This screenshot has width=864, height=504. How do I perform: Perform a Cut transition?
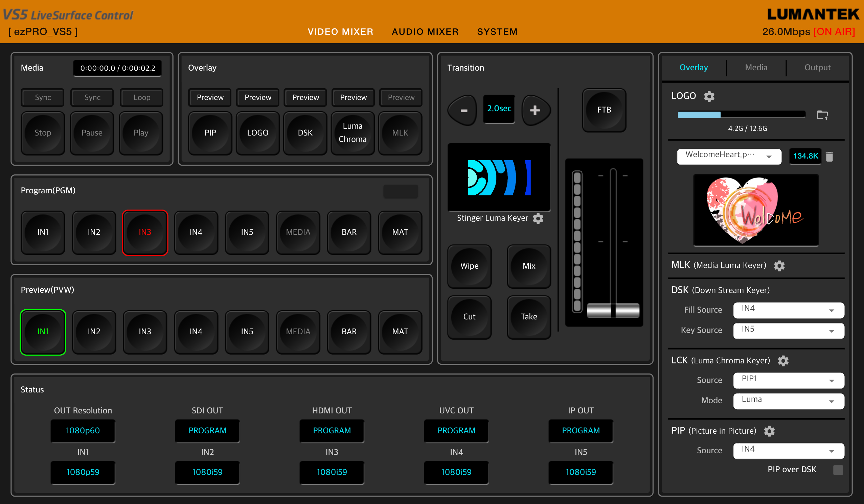click(x=469, y=317)
